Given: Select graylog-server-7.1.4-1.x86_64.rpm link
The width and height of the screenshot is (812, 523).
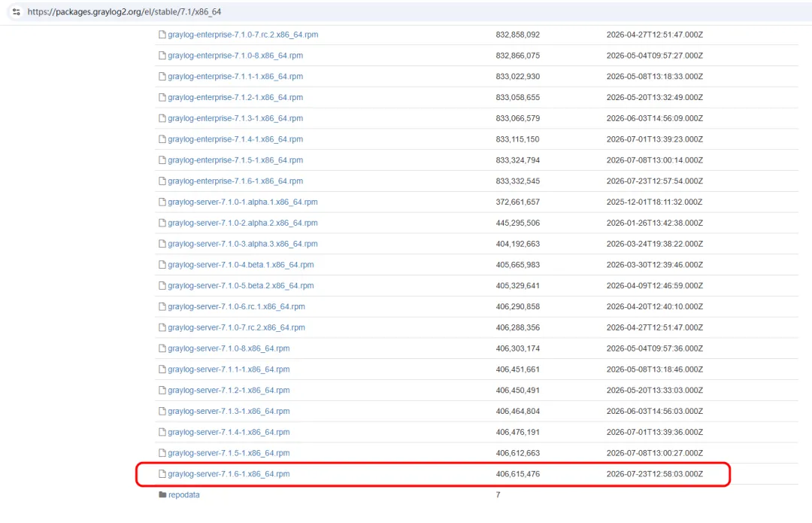Looking at the screenshot, I should pyautogui.click(x=229, y=432).
